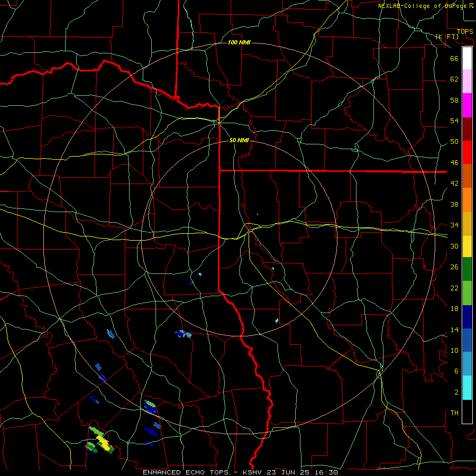The height and width of the screenshot is (476, 476).
Task: Click the "66" legend value
Action: coord(454,58)
